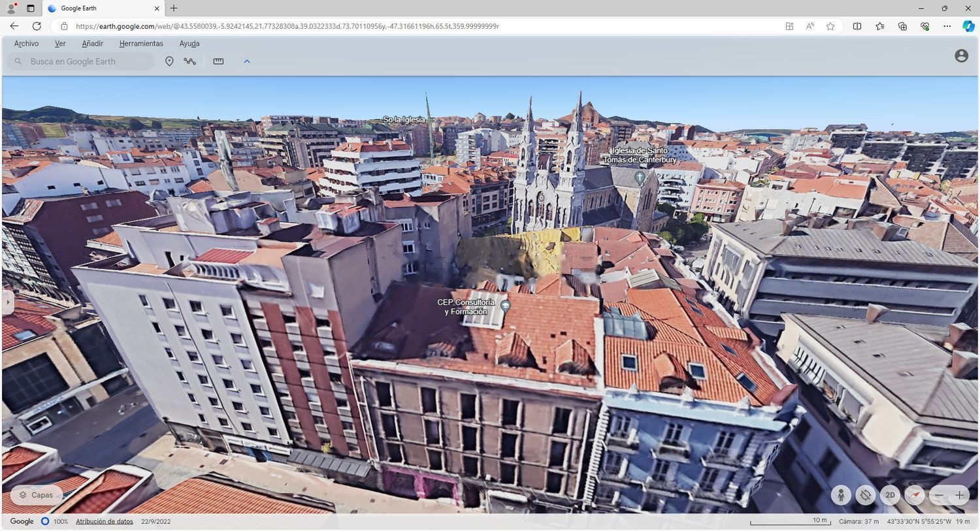Screen dimensions: 980x531
Task: Select the Iglesia de Santo Tomás marker
Action: pyautogui.click(x=640, y=177)
